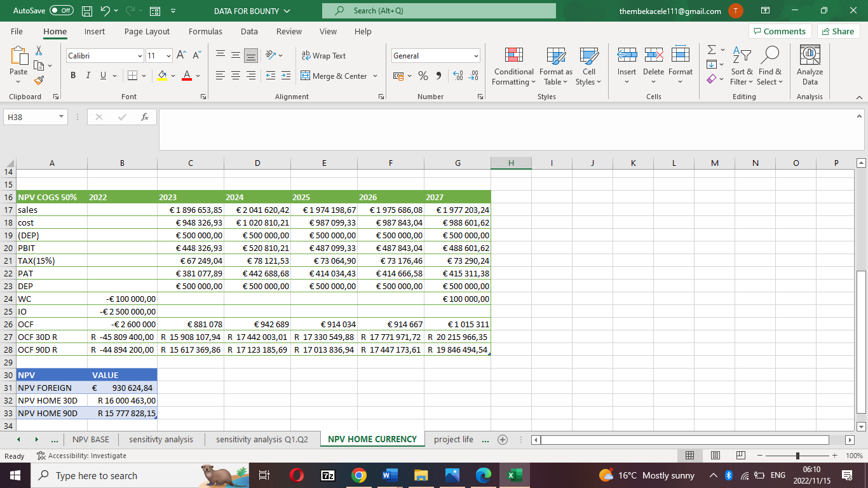
Task: Switch to Page Break Preview view
Action: [740, 456]
